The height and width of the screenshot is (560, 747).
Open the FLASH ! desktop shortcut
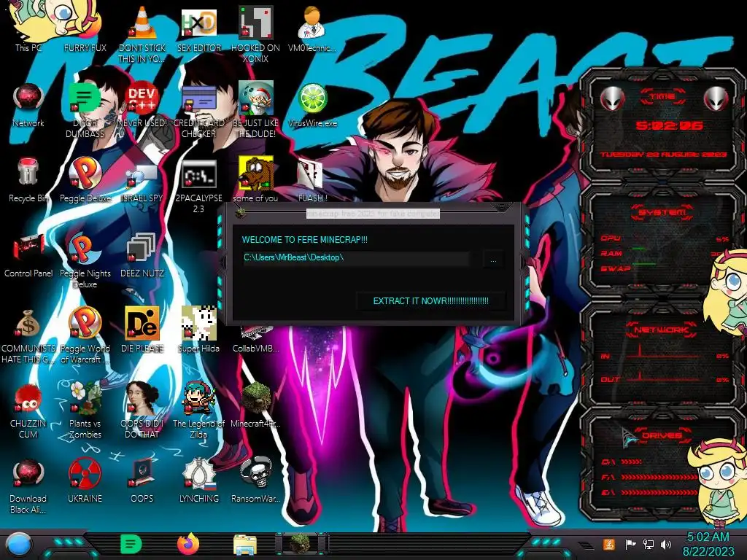pos(312,180)
